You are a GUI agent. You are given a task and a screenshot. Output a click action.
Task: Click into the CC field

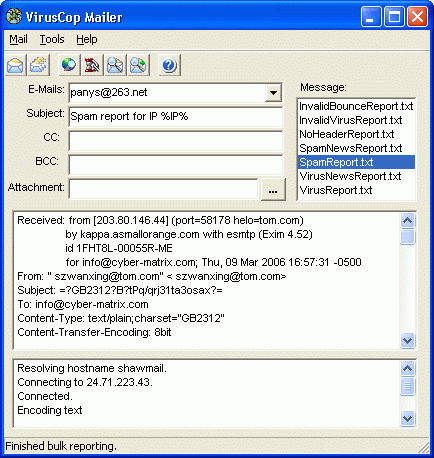point(175,141)
